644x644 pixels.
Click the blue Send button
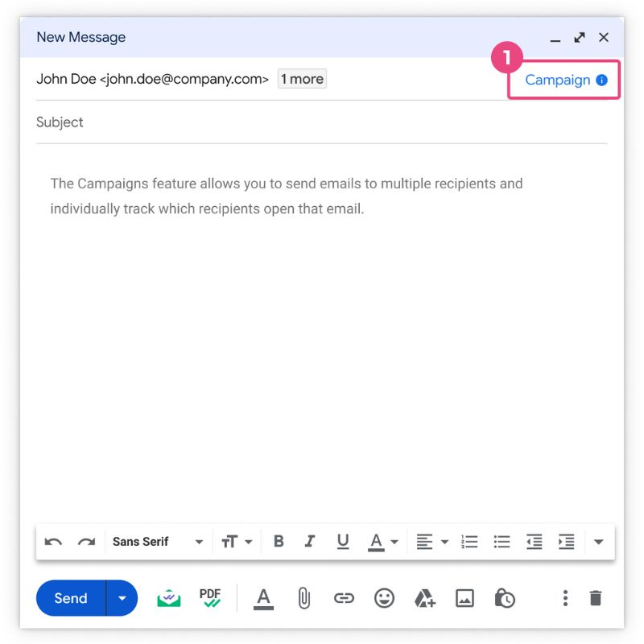(x=71, y=598)
